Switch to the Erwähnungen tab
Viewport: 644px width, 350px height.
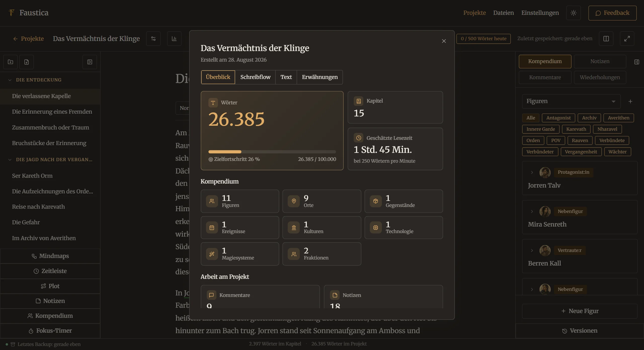(x=320, y=77)
